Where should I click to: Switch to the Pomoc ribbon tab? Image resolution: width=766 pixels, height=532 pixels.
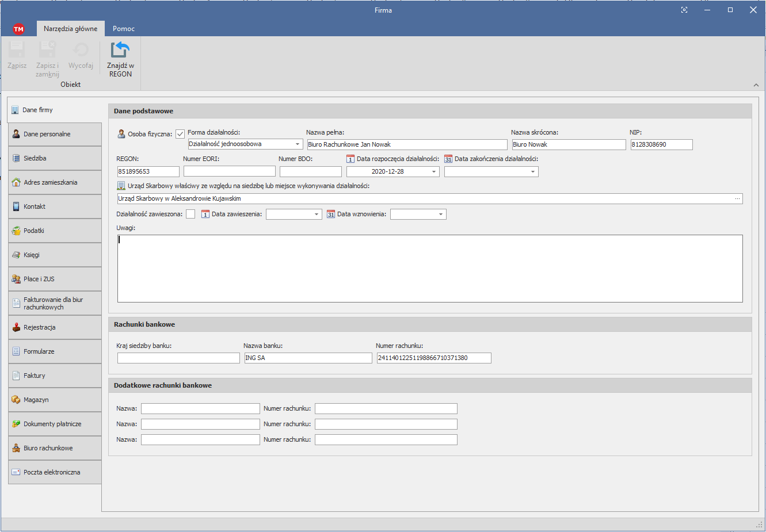coord(123,29)
